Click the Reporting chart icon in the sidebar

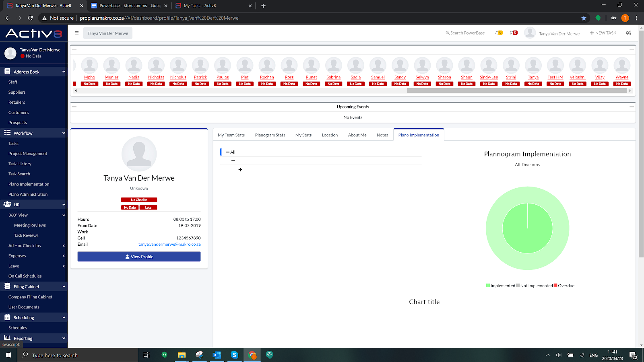(7, 338)
